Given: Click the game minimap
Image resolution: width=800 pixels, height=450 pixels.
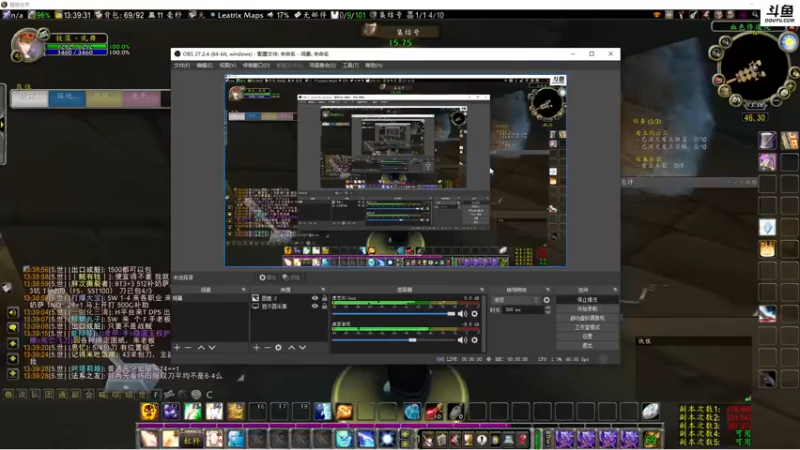Looking at the screenshot, I should (754, 67).
